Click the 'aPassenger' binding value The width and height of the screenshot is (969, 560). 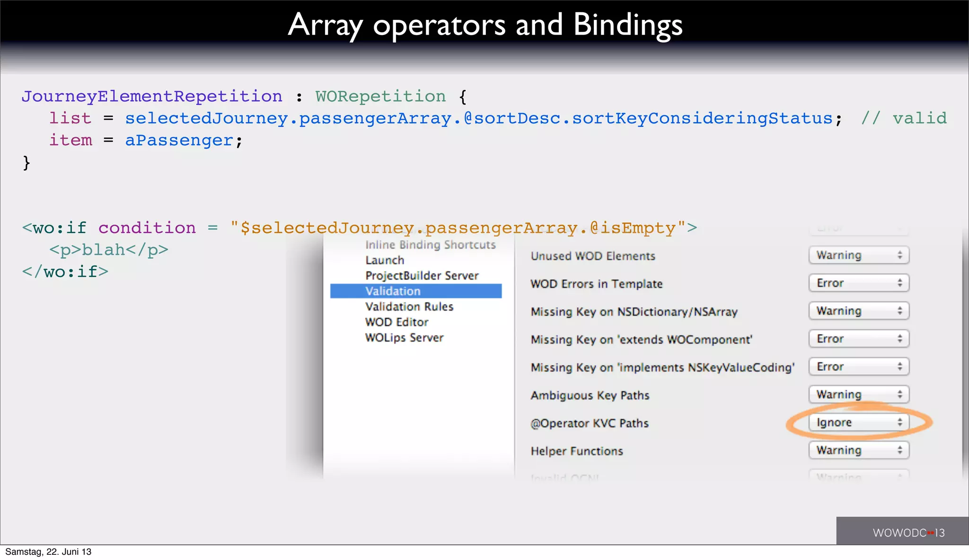179,140
